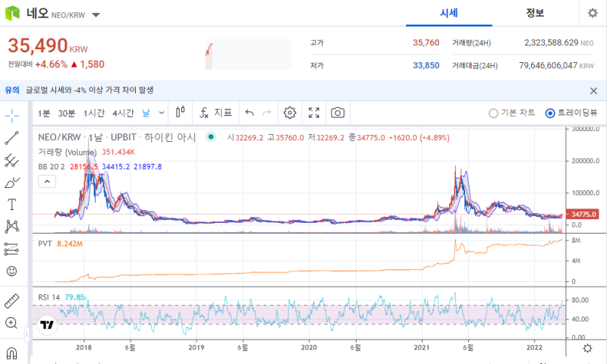Click the live market status green dot
This screenshot has width=607, height=364.
coord(211,136)
